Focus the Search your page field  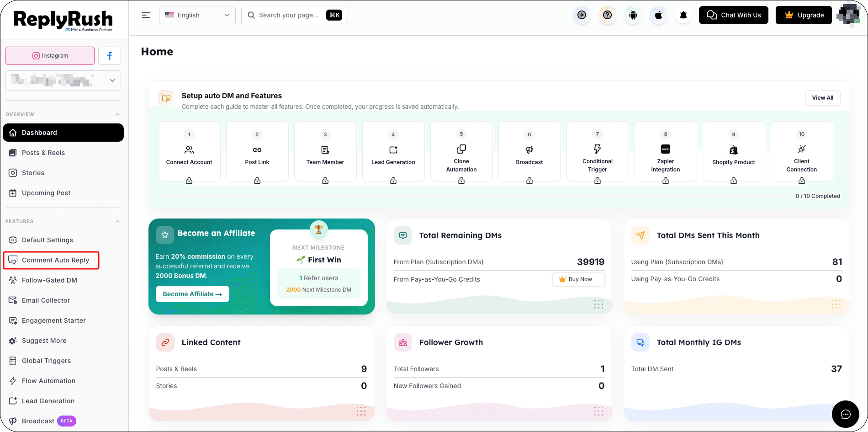click(295, 15)
